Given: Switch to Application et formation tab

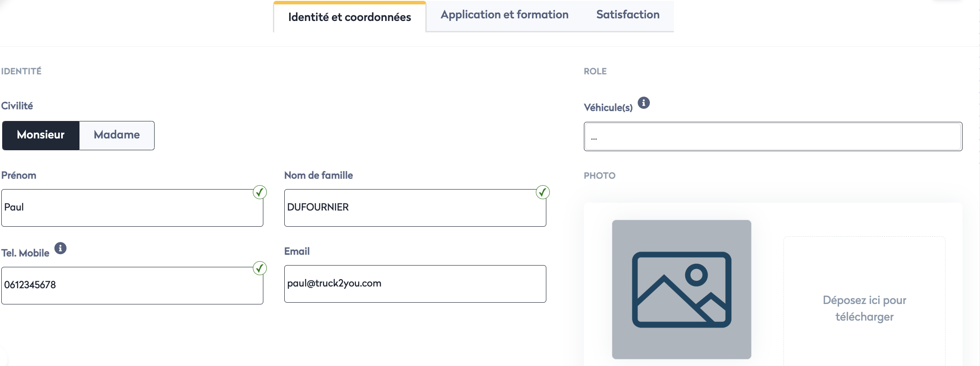Looking at the screenshot, I should pos(504,15).
